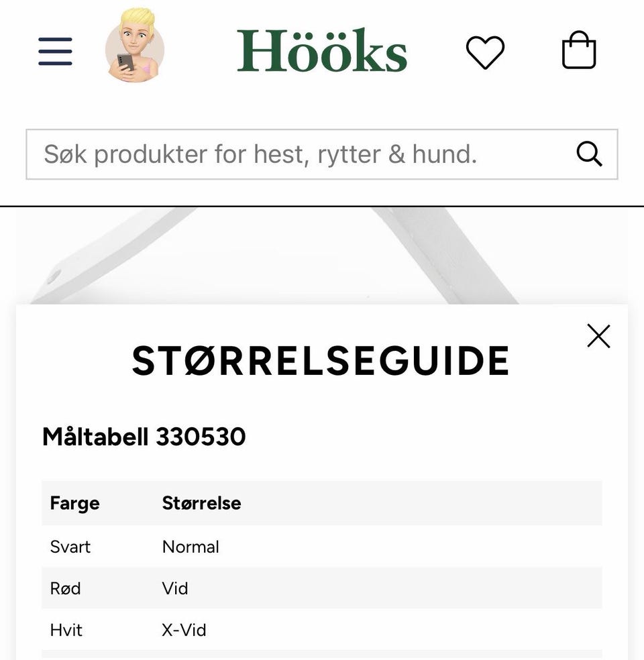
Task: Go to the Hööks logo homepage
Action: 322,51
